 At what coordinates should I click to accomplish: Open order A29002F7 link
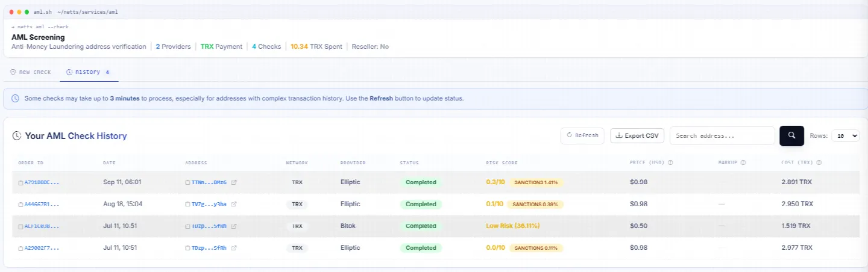pos(42,248)
